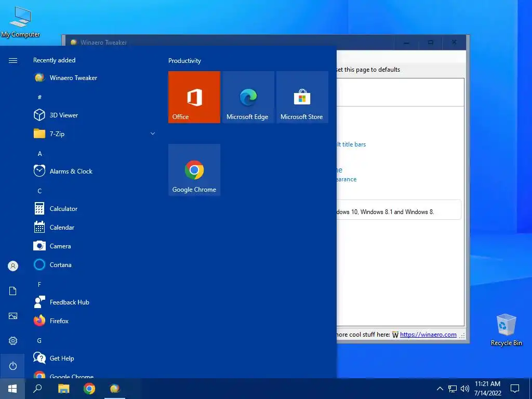This screenshot has height=399, width=532.
Task: Open Settings gear in Start sidebar
Action: pos(13,341)
